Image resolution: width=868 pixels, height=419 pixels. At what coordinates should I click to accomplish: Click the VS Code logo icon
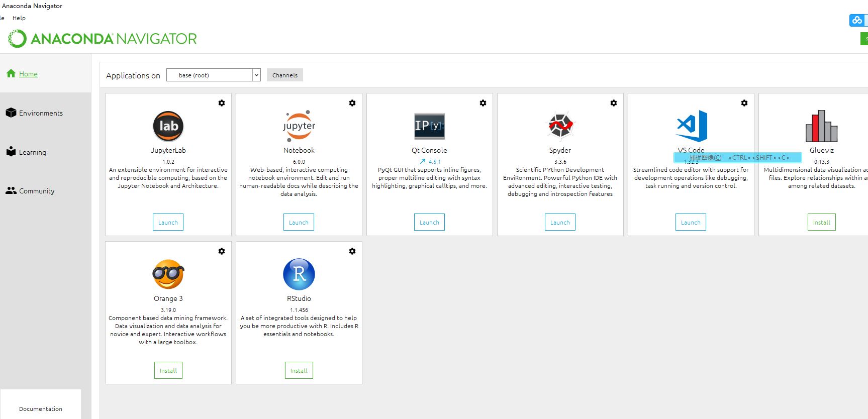[x=692, y=126]
